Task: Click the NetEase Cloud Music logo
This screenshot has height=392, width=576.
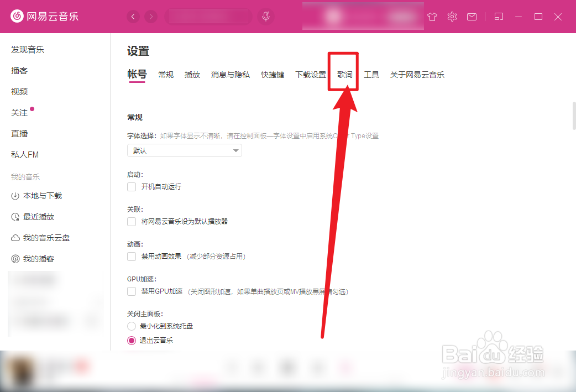Action: pos(44,16)
